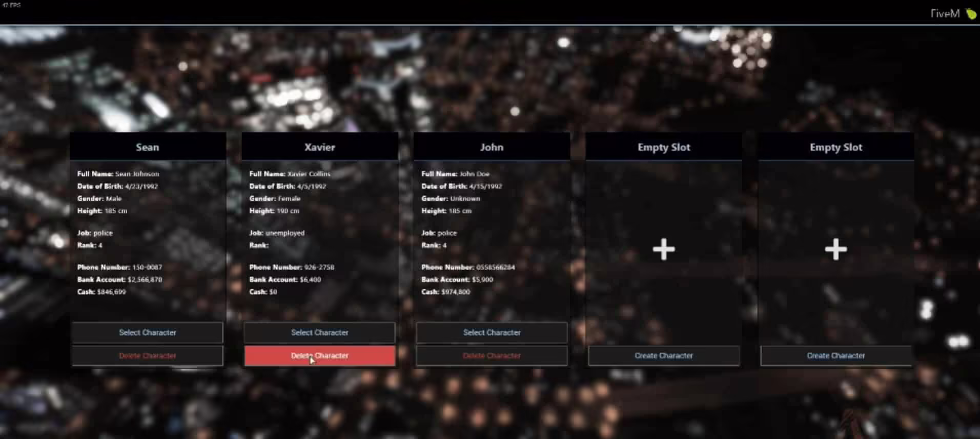This screenshot has width=980, height=439.
Task: Click Delete Character for Xavier
Action: point(320,355)
